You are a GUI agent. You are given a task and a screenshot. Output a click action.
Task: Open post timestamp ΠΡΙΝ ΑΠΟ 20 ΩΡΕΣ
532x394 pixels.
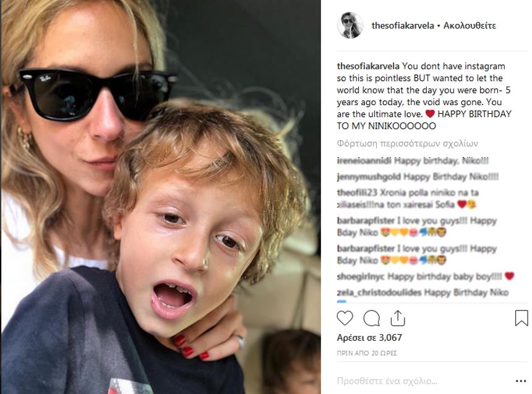(x=367, y=353)
